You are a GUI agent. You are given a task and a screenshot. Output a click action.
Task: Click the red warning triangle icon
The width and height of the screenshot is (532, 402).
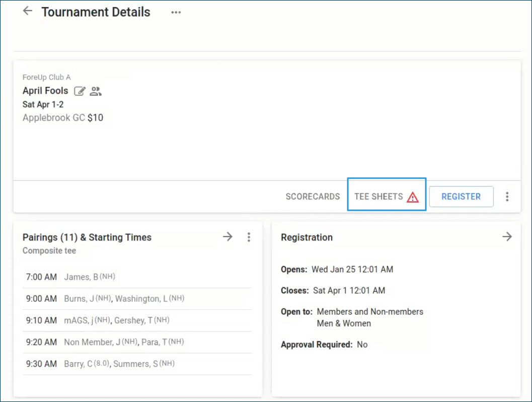pyautogui.click(x=413, y=197)
